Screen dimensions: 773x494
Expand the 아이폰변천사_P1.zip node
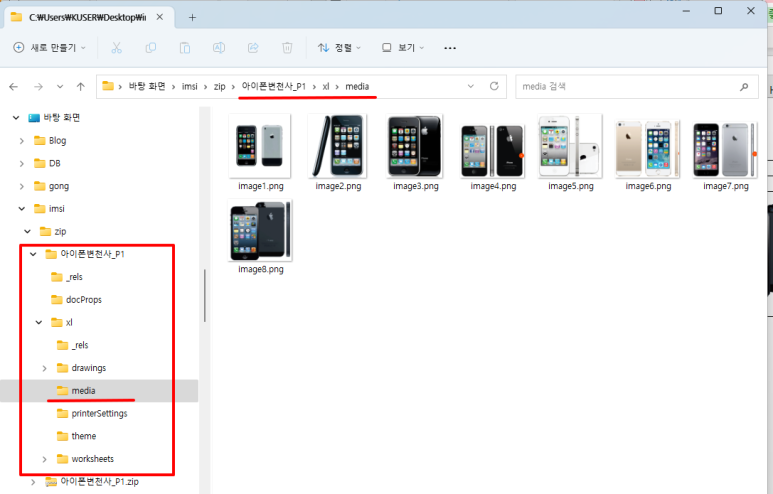[33, 482]
